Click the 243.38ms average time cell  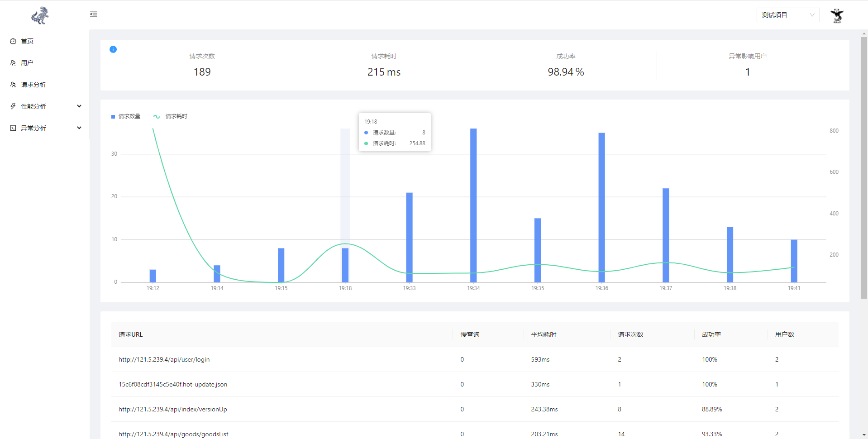point(544,409)
